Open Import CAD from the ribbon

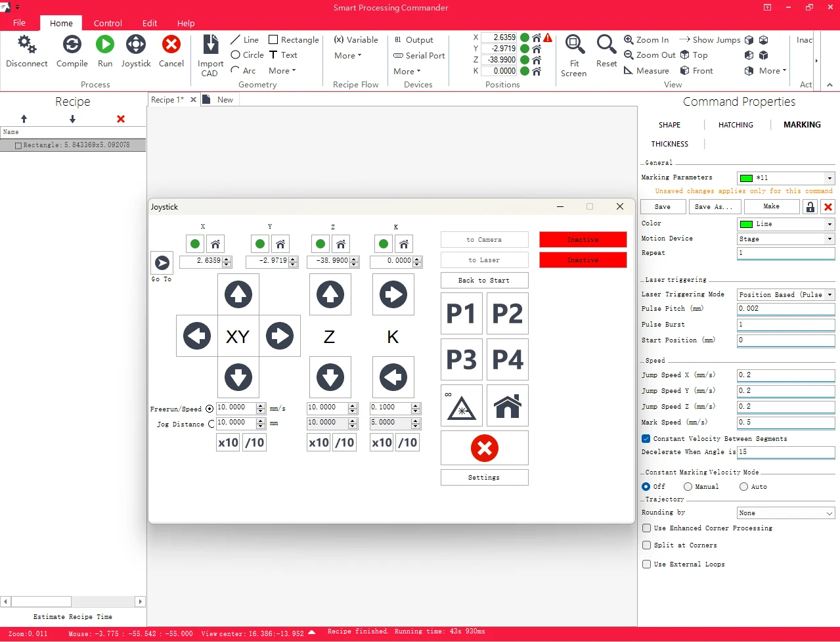pos(210,55)
